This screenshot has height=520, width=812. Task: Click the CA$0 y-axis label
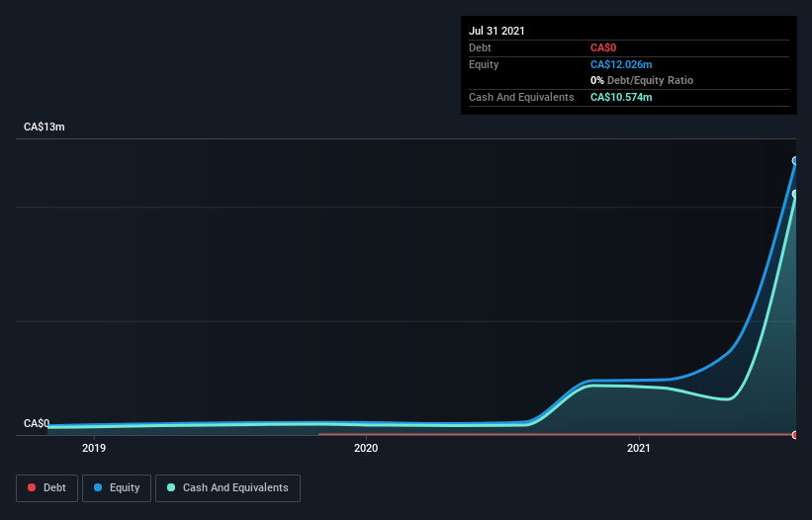tap(37, 423)
